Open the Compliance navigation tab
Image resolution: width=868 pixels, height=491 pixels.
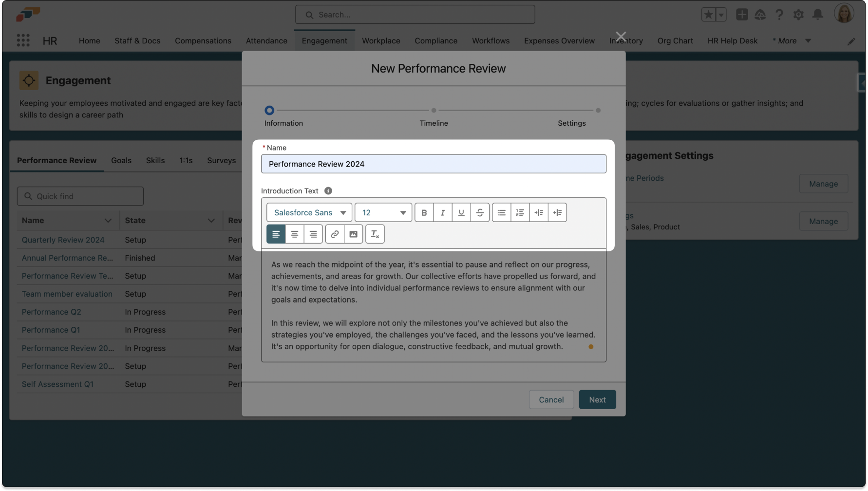[436, 41]
